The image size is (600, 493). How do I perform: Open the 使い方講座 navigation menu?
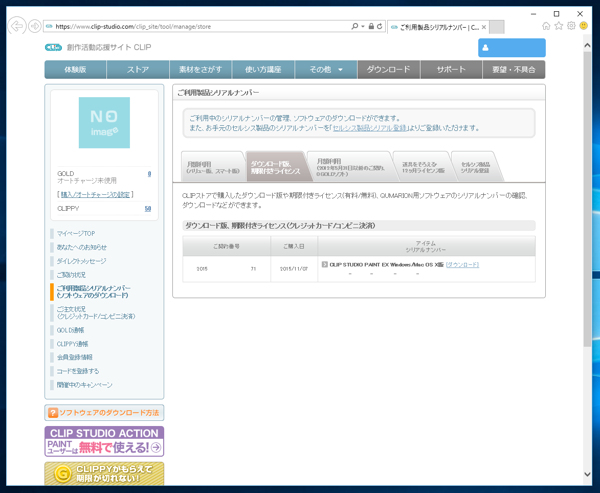(x=263, y=69)
